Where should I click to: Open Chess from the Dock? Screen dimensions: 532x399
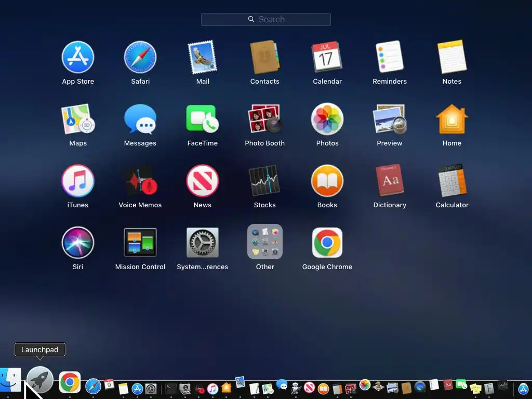tap(378, 386)
